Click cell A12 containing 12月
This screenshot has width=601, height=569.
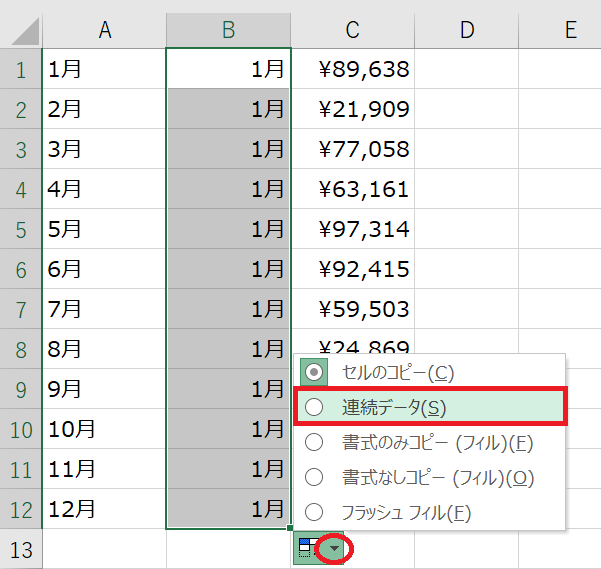pos(104,509)
